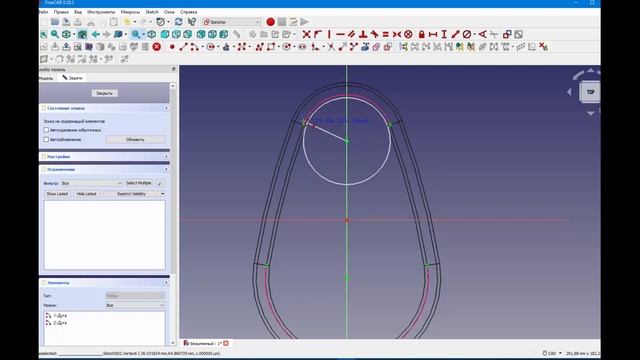This screenshot has width=640, height=360.
Task: Open the Файл menu
Action: click(44, 12)
